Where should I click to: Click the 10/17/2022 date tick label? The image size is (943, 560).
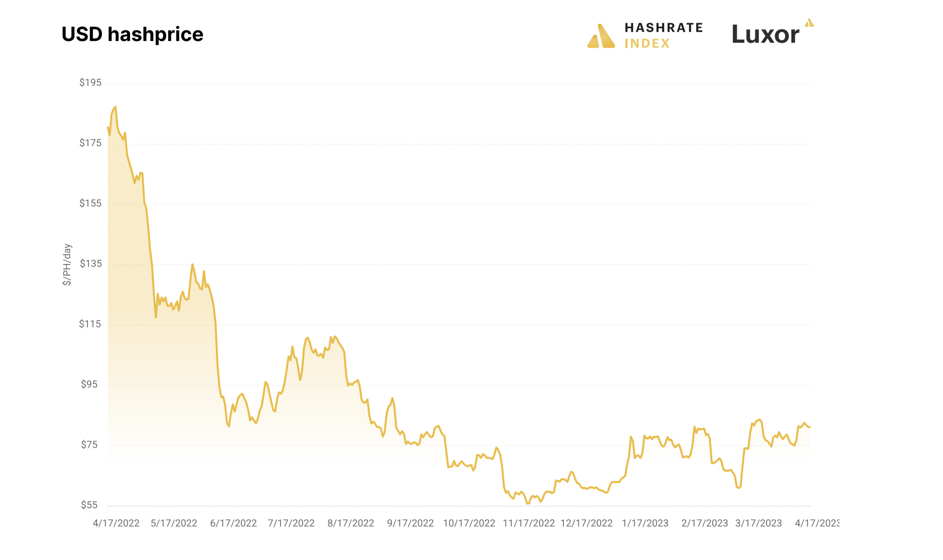pos(469,523)
